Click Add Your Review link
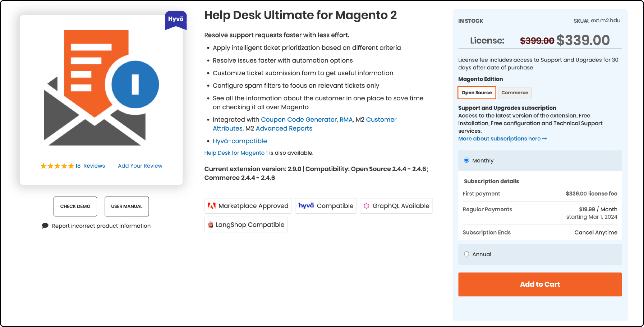 click(140, 166)
